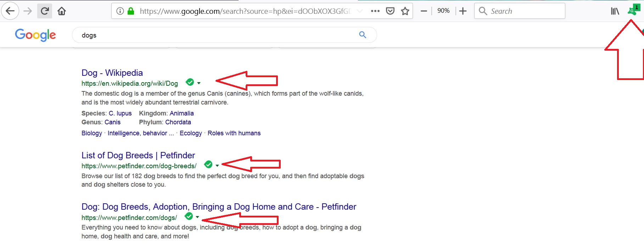This screenshot has height=249, width=644.
Task: Expand the dropdown beside the petfinder.com/dogs URL
Action: (197, 217)
